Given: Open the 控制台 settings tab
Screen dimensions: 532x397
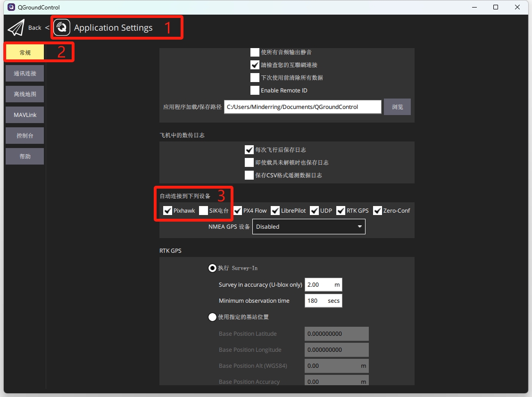Looking at the screenshot, I should [x=25, y=135].
